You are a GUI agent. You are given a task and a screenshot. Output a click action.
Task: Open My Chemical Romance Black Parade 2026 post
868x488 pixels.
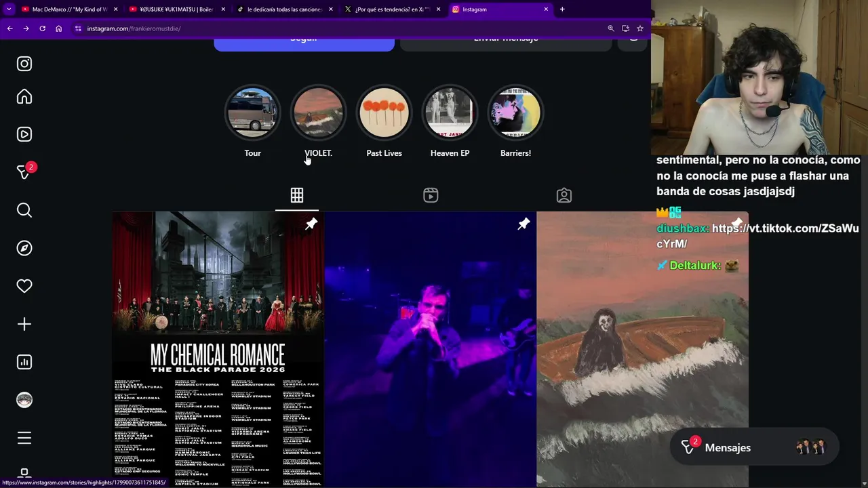pyautogui.click(x=218, y=349)
